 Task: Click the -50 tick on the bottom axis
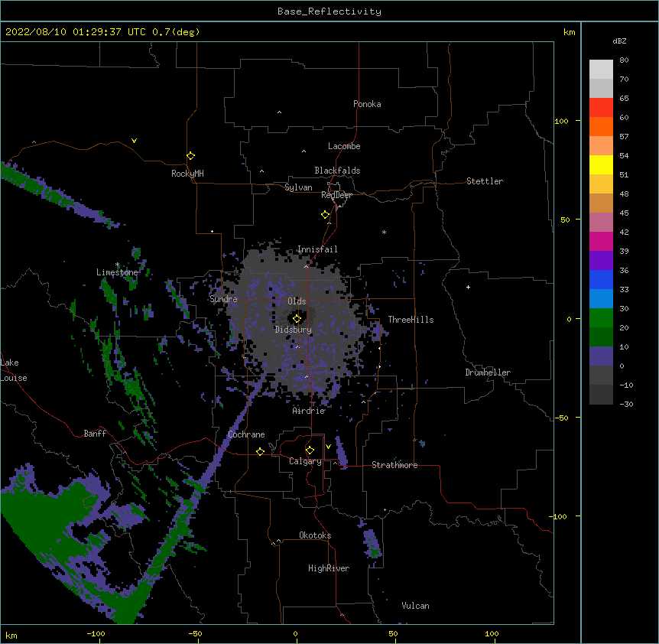click(196, 633)
